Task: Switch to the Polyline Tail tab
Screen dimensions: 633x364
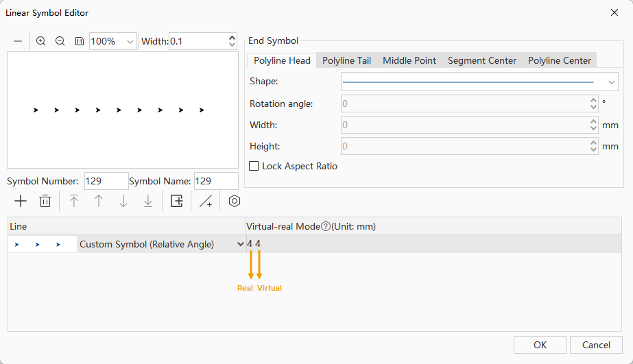Action: coord(346,60)
